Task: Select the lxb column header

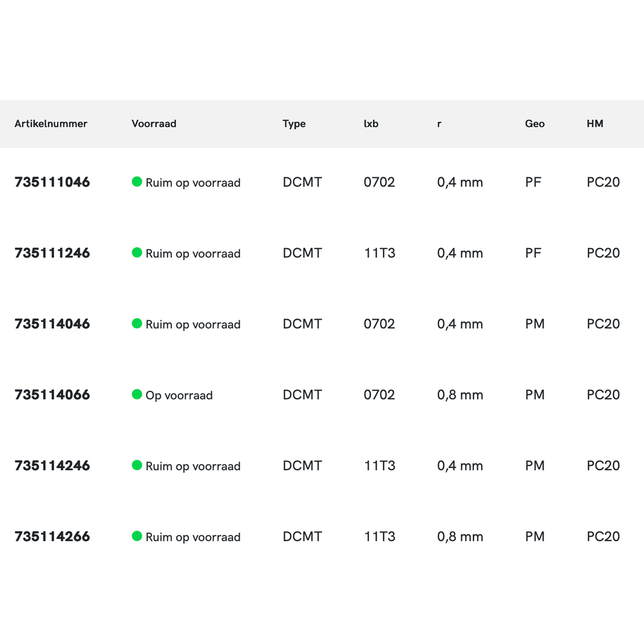Action: pos(371,124)
